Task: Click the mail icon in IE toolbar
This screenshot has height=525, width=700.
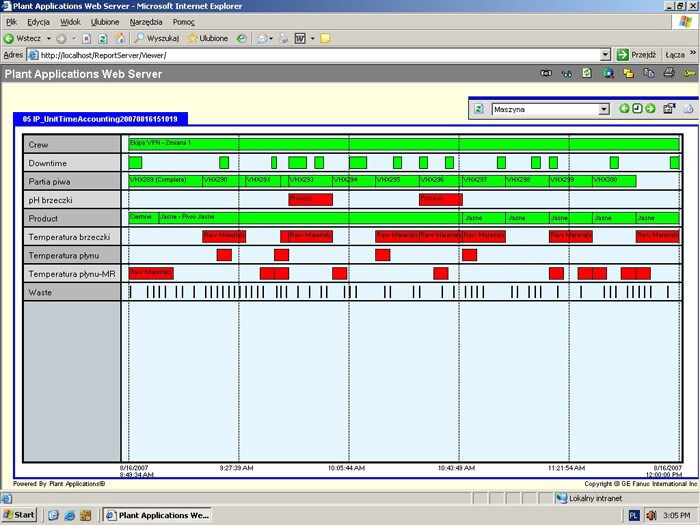Action: click(262, 39)
